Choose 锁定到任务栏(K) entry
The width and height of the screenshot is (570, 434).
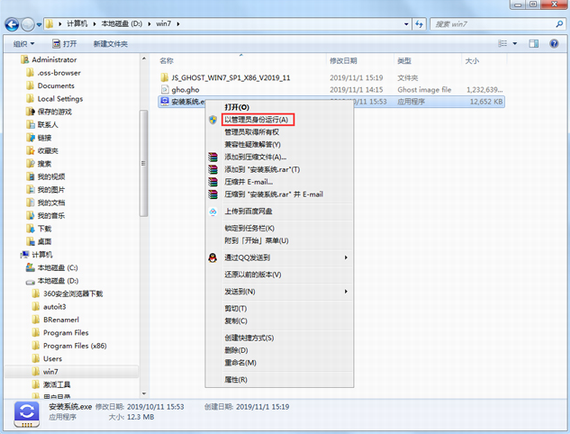point(249,228)
